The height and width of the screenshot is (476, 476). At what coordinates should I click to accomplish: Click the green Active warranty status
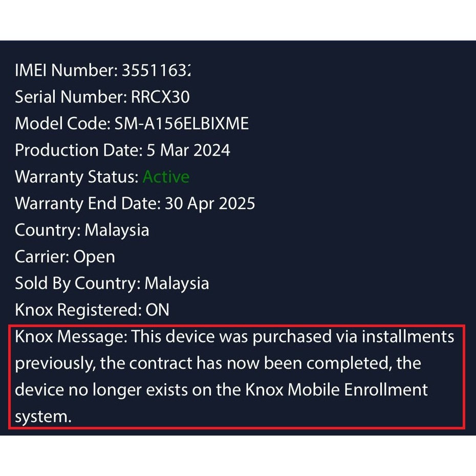[x=166, y=177]
